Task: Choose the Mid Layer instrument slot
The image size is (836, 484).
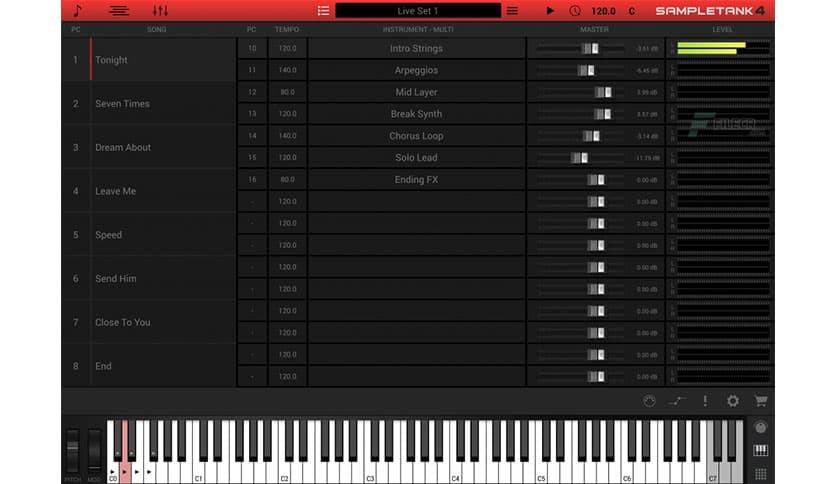Action: click(x=416, y=92)
